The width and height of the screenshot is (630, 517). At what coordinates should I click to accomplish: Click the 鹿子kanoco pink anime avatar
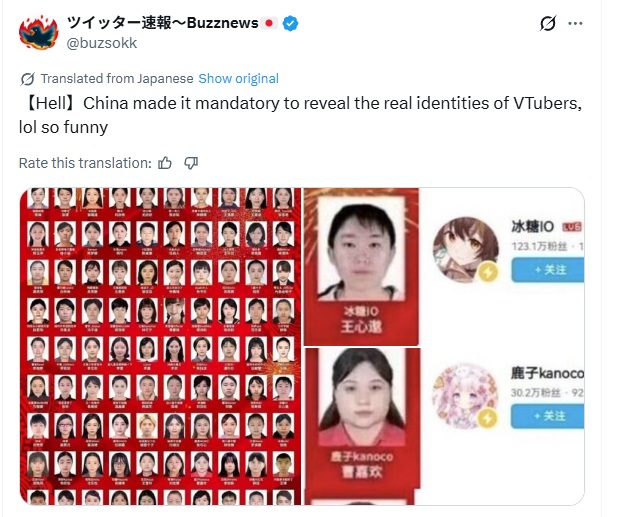[465, 396]
